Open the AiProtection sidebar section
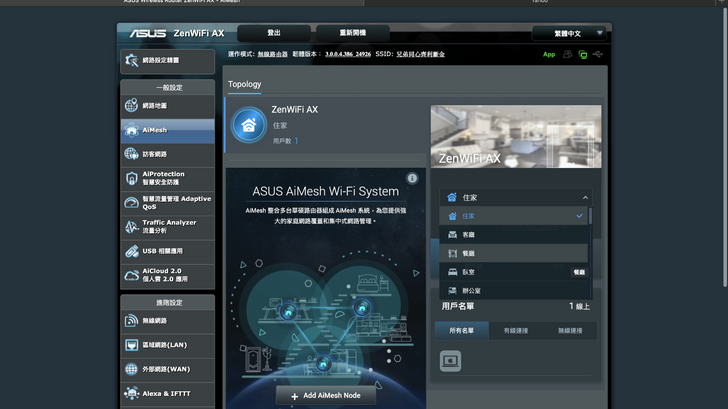The image size is (728, 409). pyautogui.click(x=167, y=179)
